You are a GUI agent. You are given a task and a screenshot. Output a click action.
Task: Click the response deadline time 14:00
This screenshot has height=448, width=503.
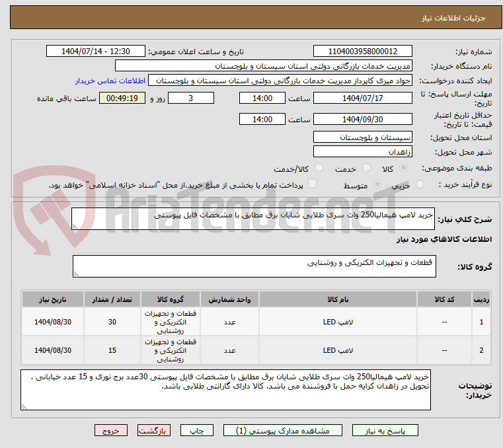tap(262, 98)
